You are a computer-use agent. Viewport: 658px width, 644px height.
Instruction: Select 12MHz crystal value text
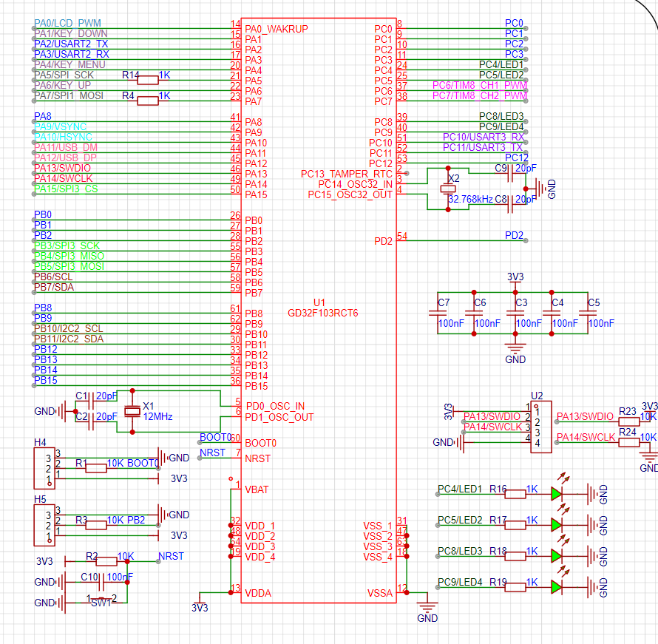click(157, 416)
